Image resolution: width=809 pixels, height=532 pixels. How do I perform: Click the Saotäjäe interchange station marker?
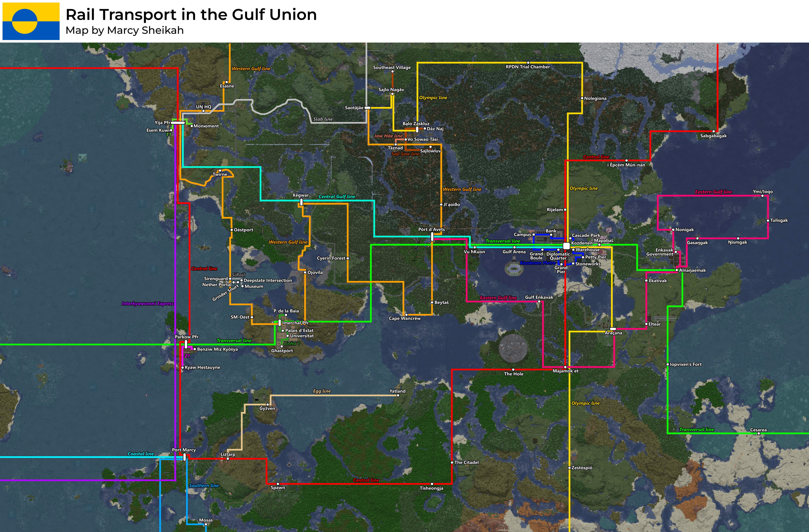(x=367, y=108)
